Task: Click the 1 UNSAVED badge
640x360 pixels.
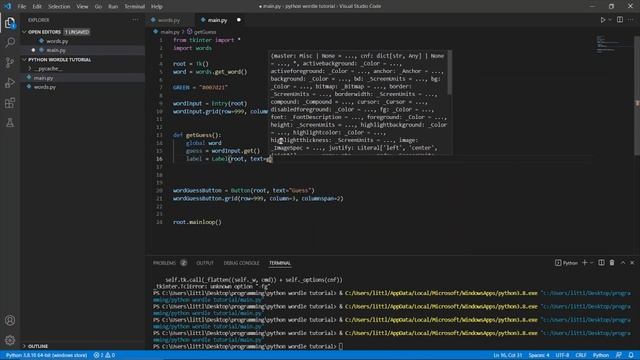Action: point(77,32)
